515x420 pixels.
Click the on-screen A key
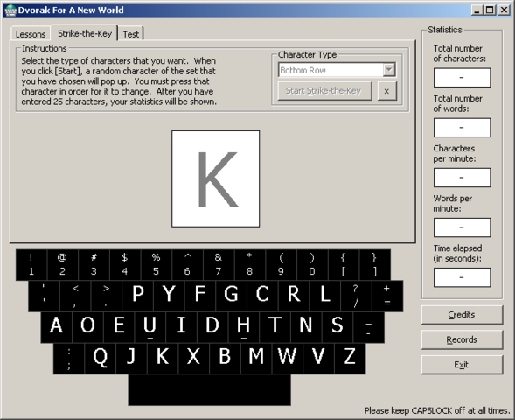(56, 327)
